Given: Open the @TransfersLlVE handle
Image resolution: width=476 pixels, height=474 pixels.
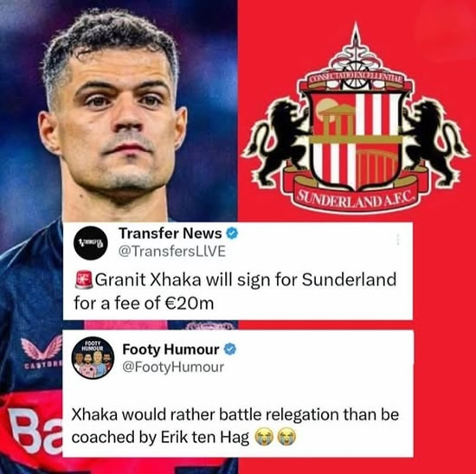Looking at the screenshot, I should coord(172,251).
